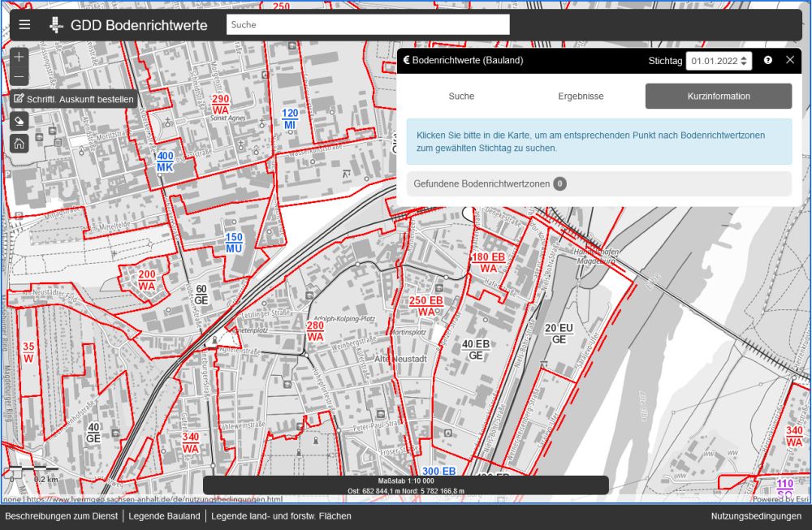The width and height of the screenshot is (812, 530).
Task: Zoom in on the map
Action: click(x=19, y=58)
